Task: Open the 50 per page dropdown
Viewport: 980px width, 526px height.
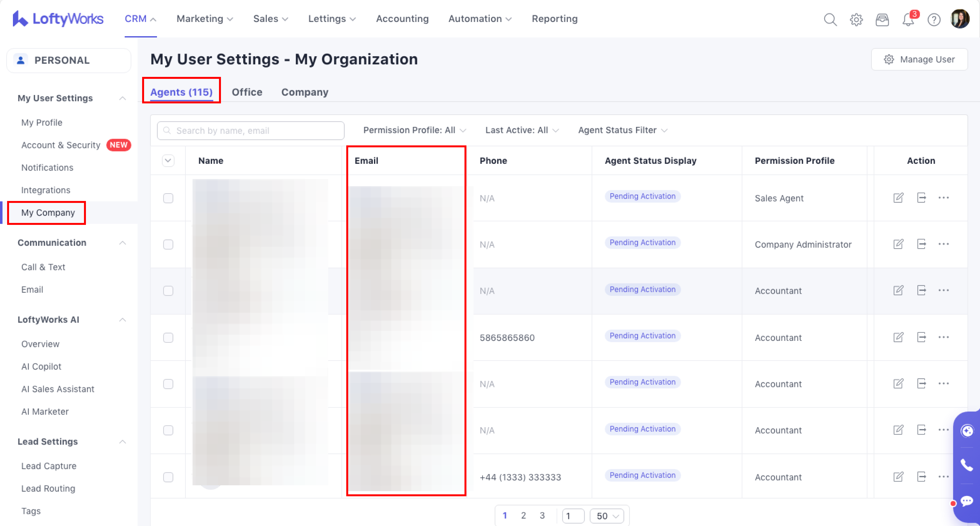Action: [607, 516]
